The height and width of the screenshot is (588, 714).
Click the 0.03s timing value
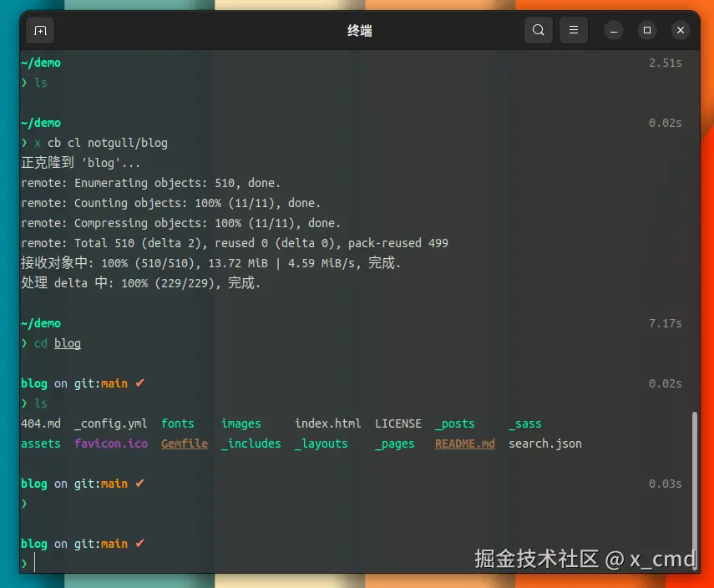(x=666, y=484)
